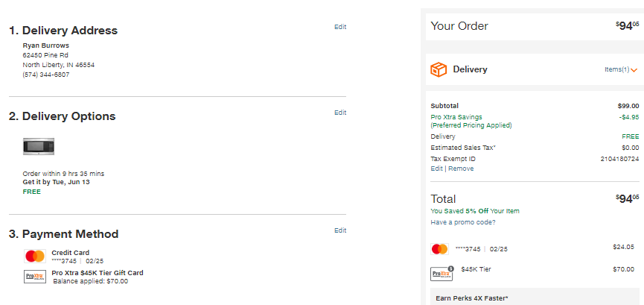Click the orange delivery box icon
This screenshot has height=305, width=644.
pyautogui.click(x=439, y=69)
